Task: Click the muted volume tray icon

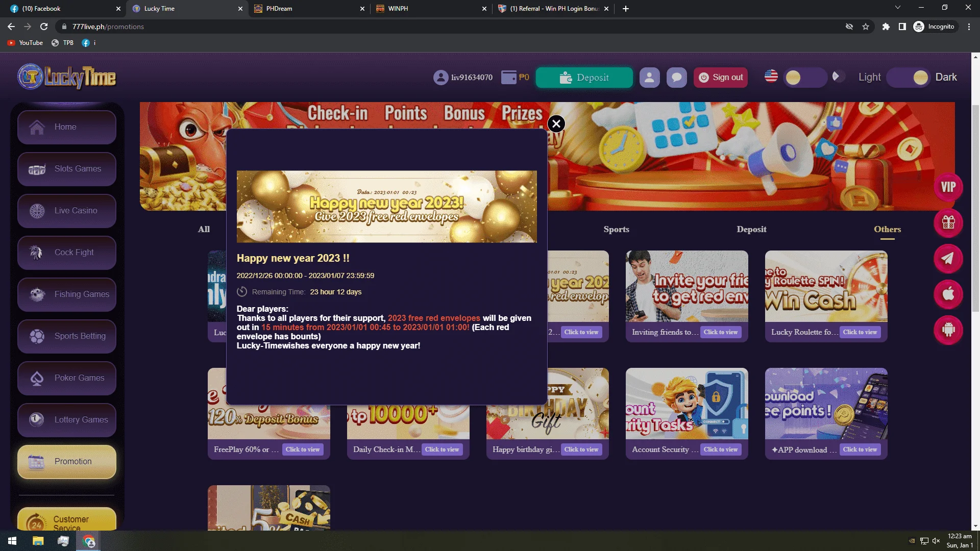Action: pyautogui.click(x=936, y=541)
